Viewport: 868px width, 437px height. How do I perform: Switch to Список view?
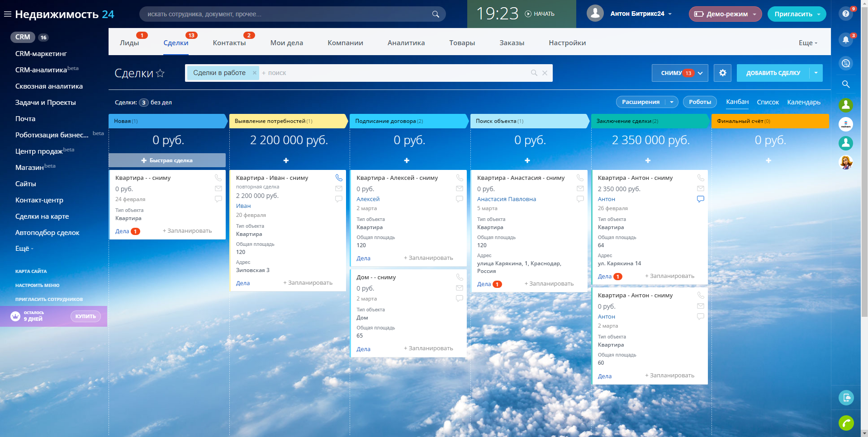coord(768,102)
